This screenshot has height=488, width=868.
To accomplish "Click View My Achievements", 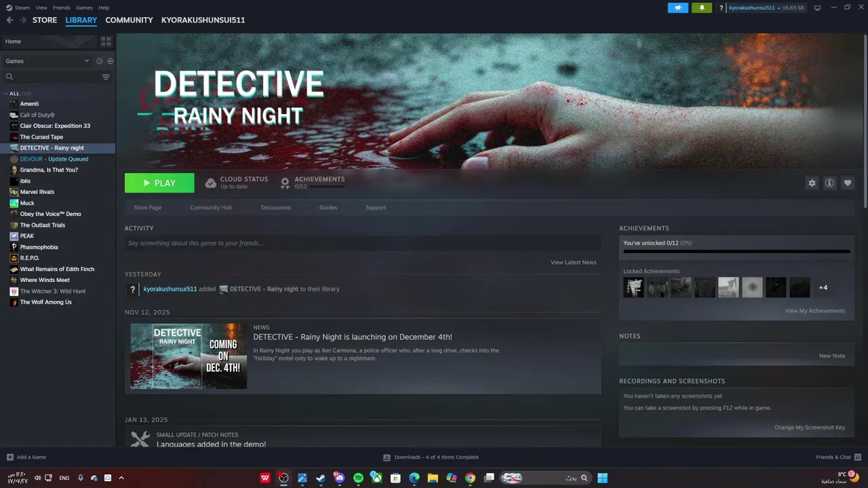I will pos(815,311).
